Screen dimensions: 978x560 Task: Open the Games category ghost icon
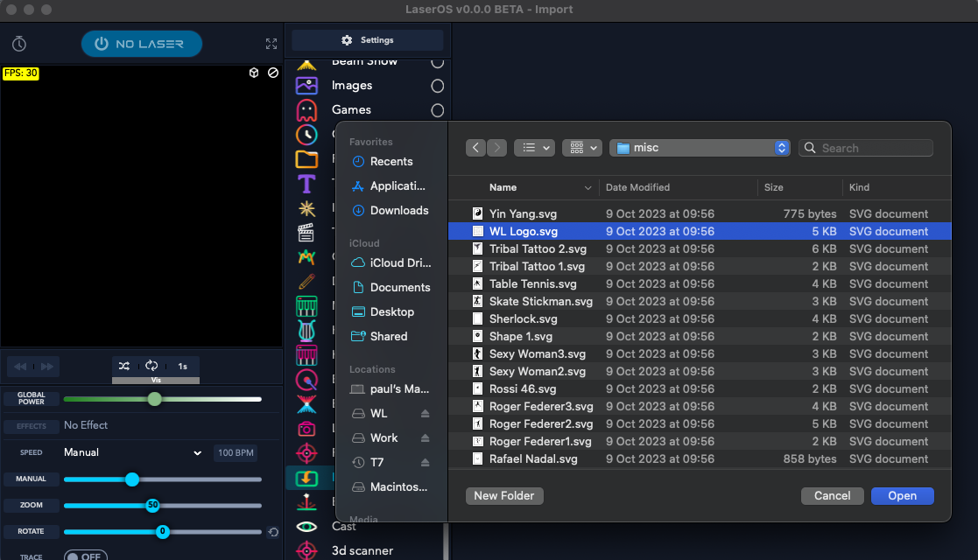click(306, 110)
